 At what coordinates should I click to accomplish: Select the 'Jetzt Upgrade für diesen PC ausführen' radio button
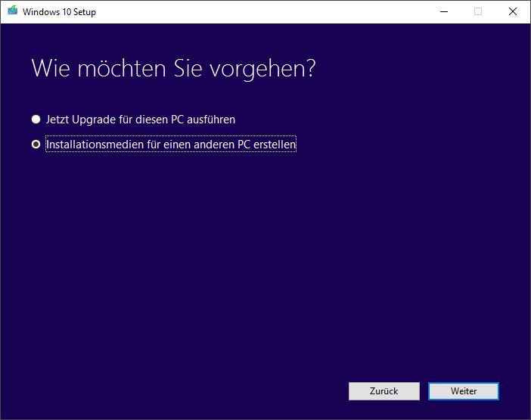(36, 120)
